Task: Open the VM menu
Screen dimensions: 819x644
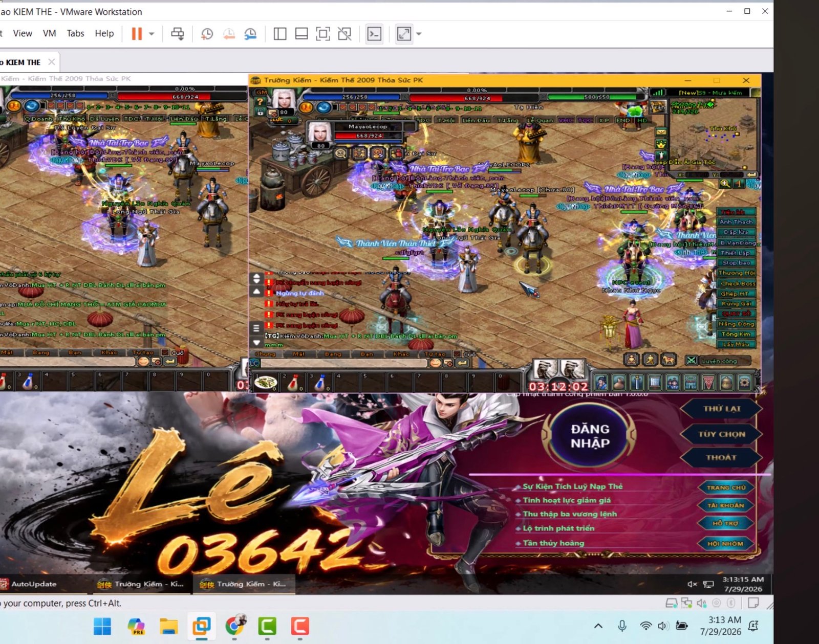Action: (x=49, y=33)
